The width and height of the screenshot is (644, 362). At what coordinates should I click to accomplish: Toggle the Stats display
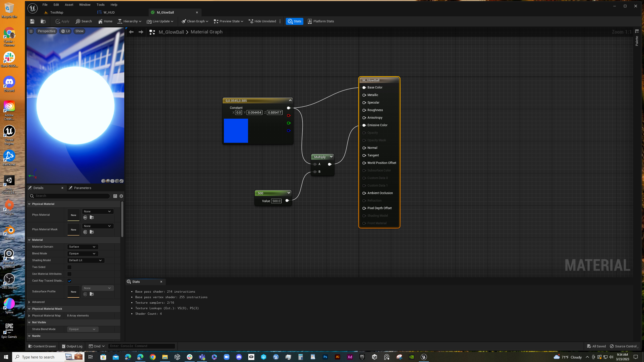294,21
